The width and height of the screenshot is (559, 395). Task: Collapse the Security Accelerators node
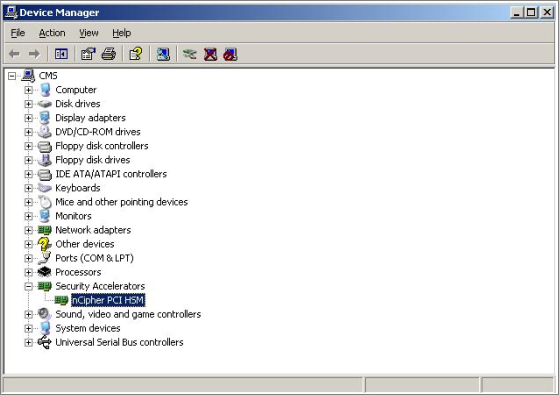(x=29, y=286)
